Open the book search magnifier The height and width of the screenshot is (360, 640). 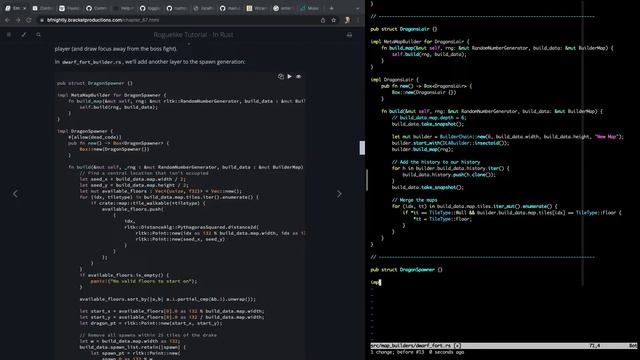click(38, 35)
